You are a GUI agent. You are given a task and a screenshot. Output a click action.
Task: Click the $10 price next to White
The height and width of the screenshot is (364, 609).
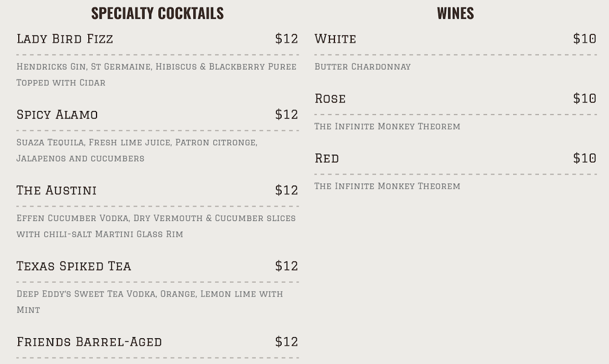tap(585, 39)
